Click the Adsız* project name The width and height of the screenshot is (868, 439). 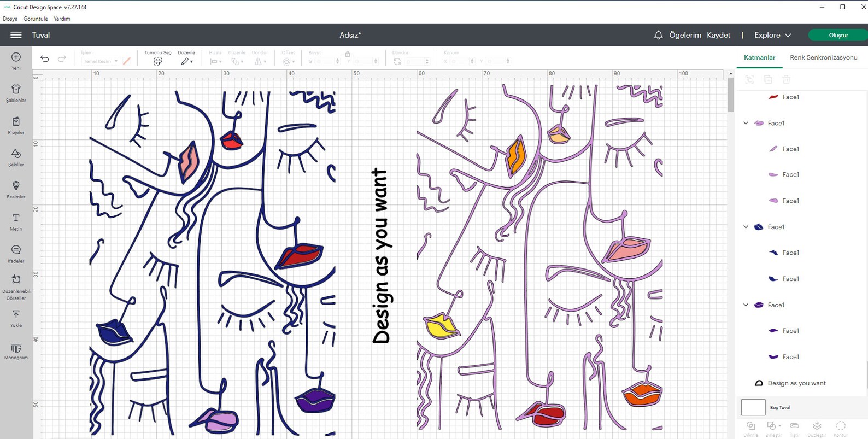tap(350, 35)
